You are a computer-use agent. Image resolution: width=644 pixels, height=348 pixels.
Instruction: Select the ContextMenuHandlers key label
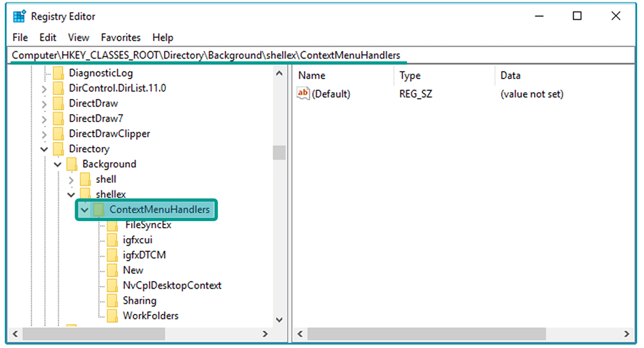tap(159, 209)
